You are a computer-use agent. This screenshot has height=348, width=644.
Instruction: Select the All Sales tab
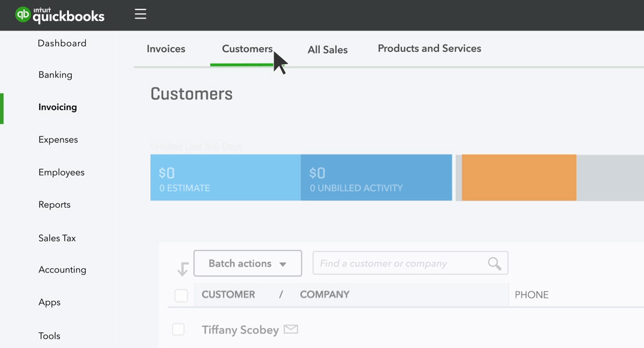[x=327, y=50]
